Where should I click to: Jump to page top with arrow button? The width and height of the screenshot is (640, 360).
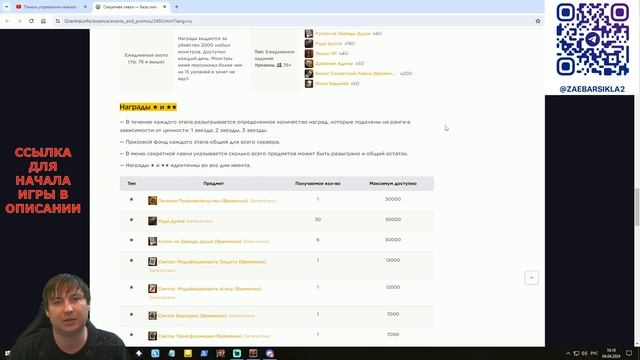[531, 278]
